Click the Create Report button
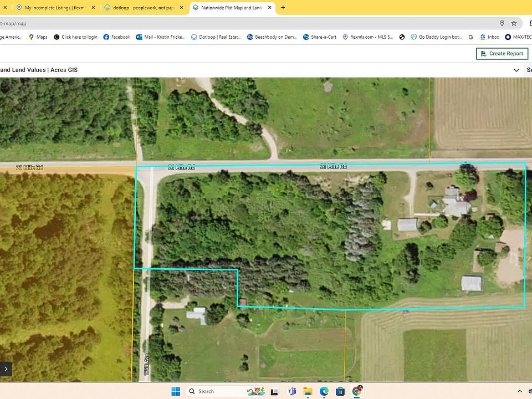Image resolution: width=532 pixels, height=399 pixels. [x=502, y=54]
